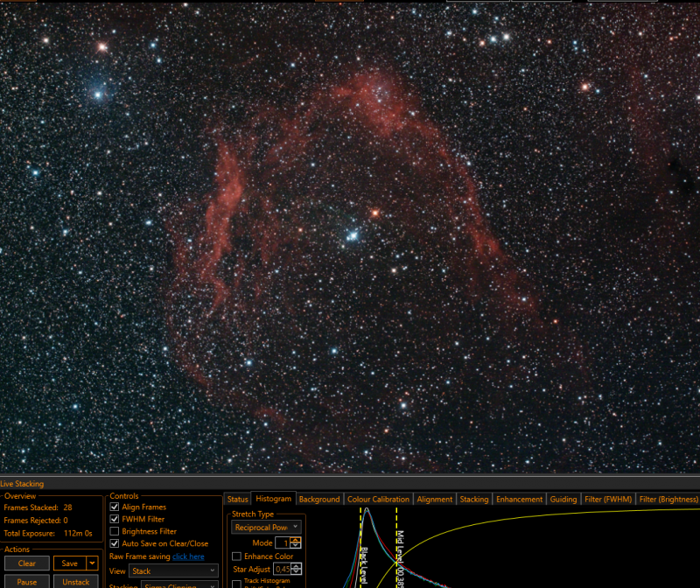Image resolution: width=700 pixels, height=588 pixels.
Task: Click the Clear button
Action: pyautogui.click(x=27, y=563)
